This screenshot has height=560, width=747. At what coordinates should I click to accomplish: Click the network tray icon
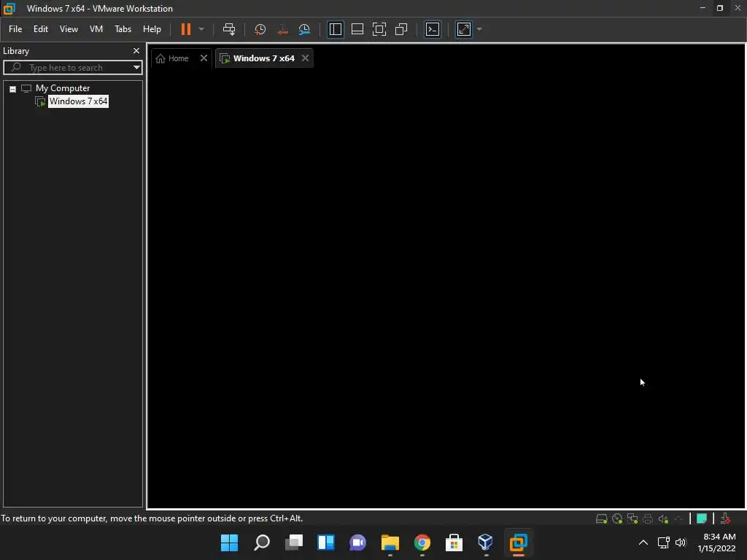pyautogui.click(x=664, y=542)
